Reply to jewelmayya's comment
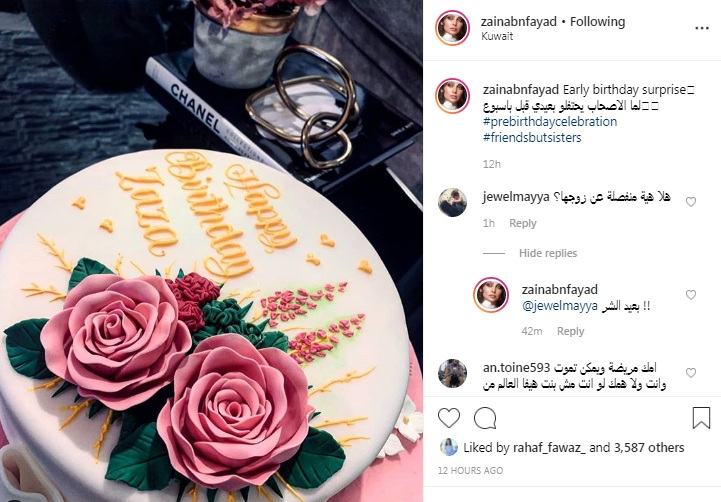 (523, 223)
